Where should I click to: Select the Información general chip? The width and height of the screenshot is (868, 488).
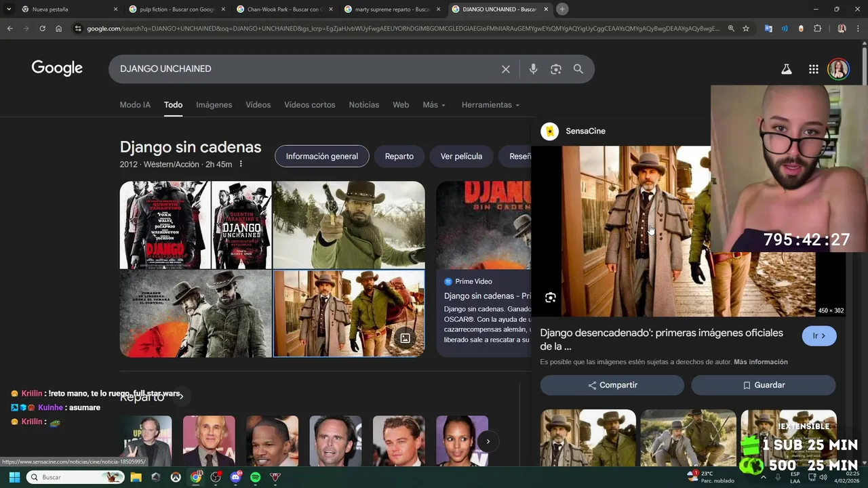(x=321, y=157)
